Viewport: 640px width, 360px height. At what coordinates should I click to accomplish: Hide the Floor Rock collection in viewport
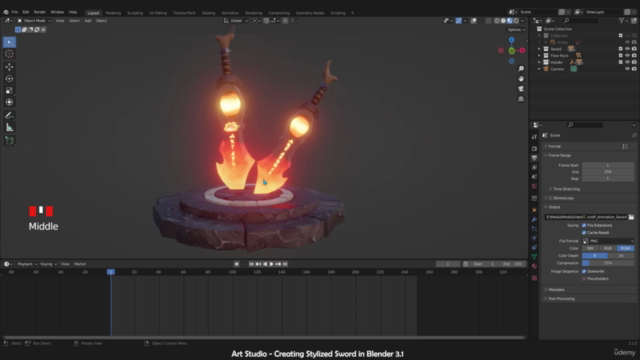(627, 56)
